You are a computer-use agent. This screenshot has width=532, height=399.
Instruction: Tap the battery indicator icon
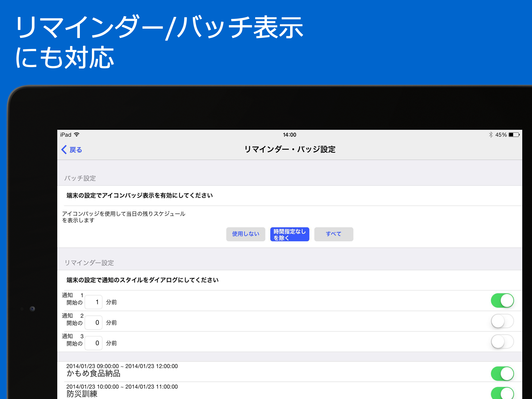[x=514, y=135]
